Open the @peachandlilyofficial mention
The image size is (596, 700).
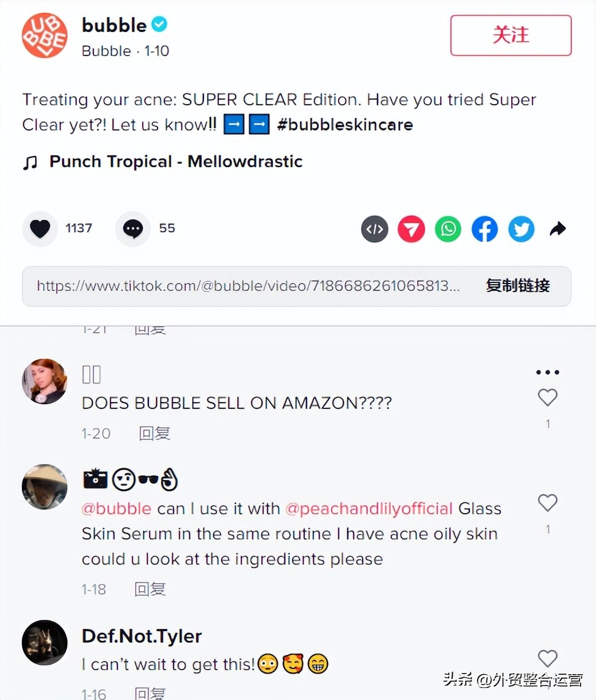(369, 509)
